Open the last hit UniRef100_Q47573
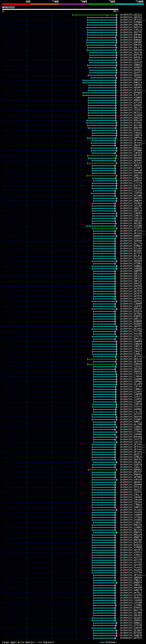 [x=131, y=638]
